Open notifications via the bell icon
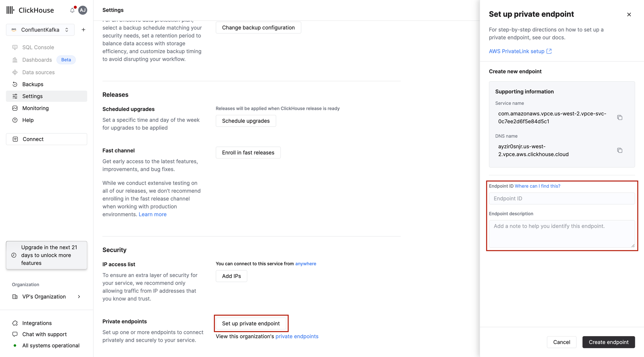 click(72, 10)
